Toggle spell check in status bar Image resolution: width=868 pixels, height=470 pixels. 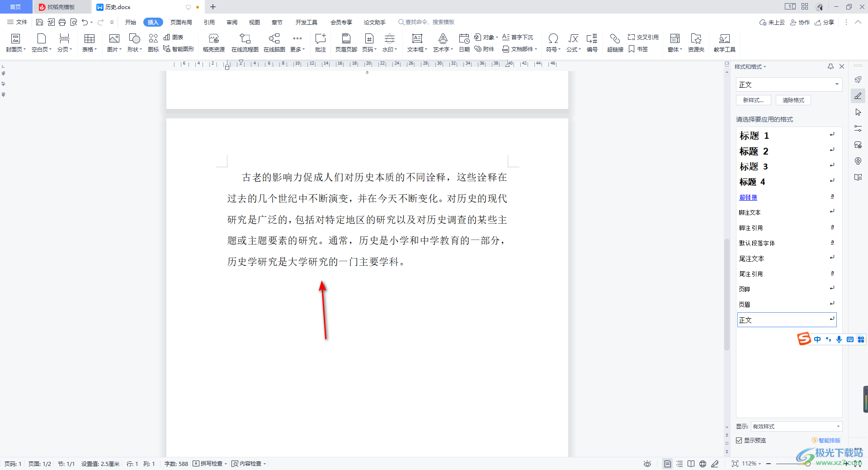(210, 464)
